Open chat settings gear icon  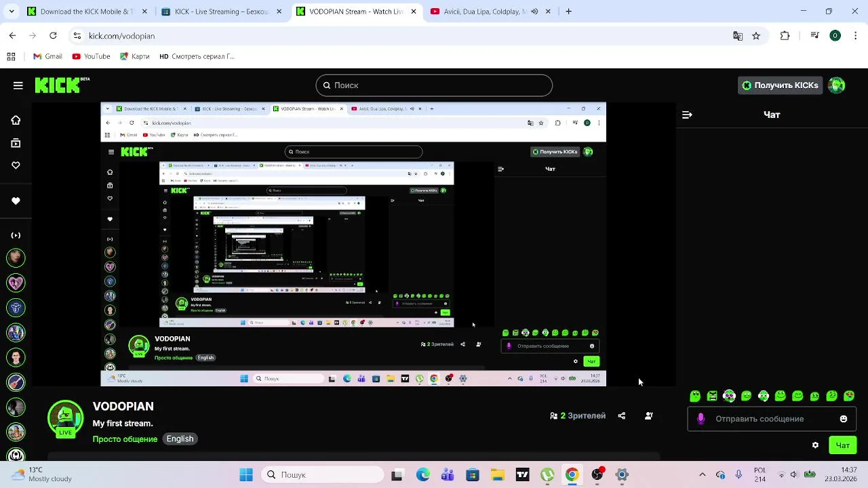point(815,445)
